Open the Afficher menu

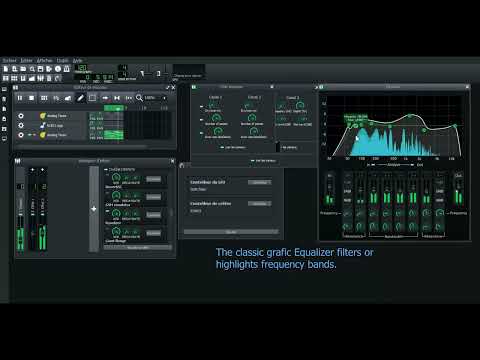point(44,60)
